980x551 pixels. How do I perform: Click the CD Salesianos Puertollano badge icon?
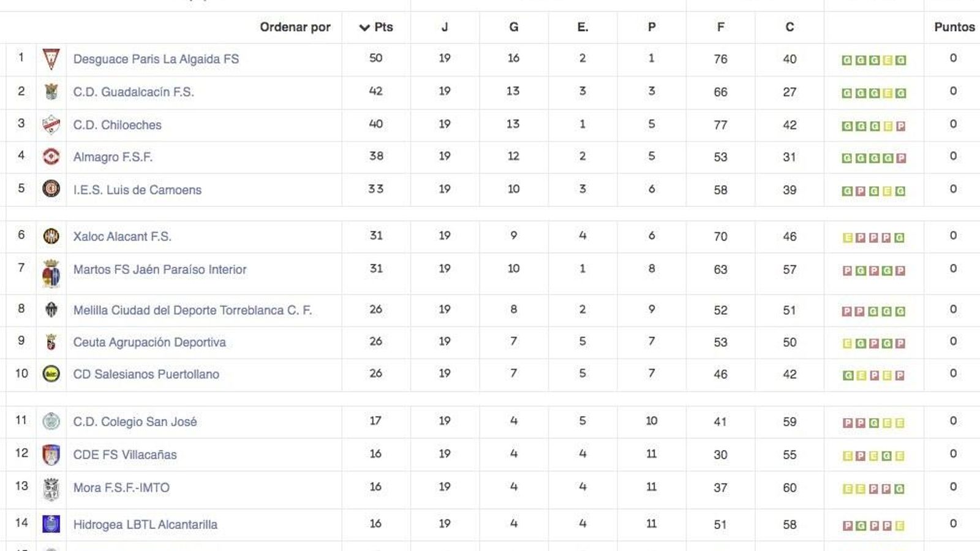click(52, 374)
